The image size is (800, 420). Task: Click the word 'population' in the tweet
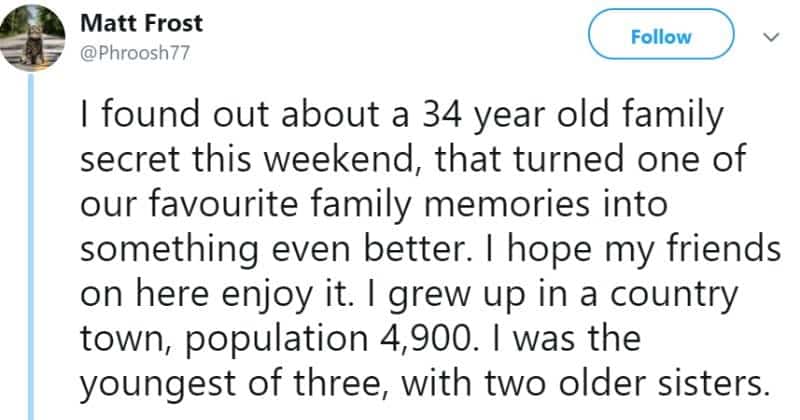coord(276,341)
